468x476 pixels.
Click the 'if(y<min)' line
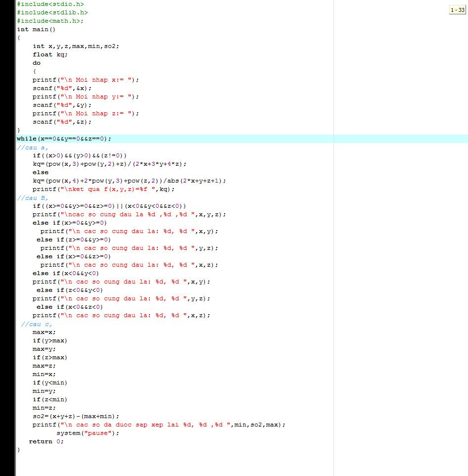(x=50, y=383)
